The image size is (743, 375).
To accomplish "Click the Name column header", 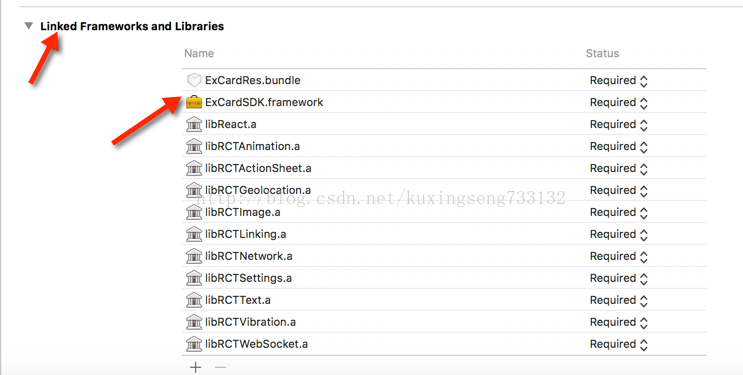I will pyautogui.click(x=199, y=53).
